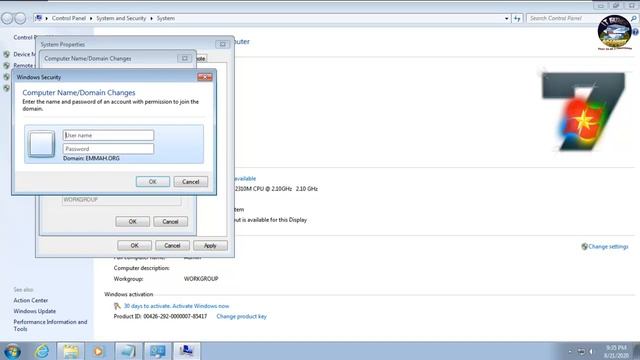Click the shield icon beside Change settings

pos(584,247)
